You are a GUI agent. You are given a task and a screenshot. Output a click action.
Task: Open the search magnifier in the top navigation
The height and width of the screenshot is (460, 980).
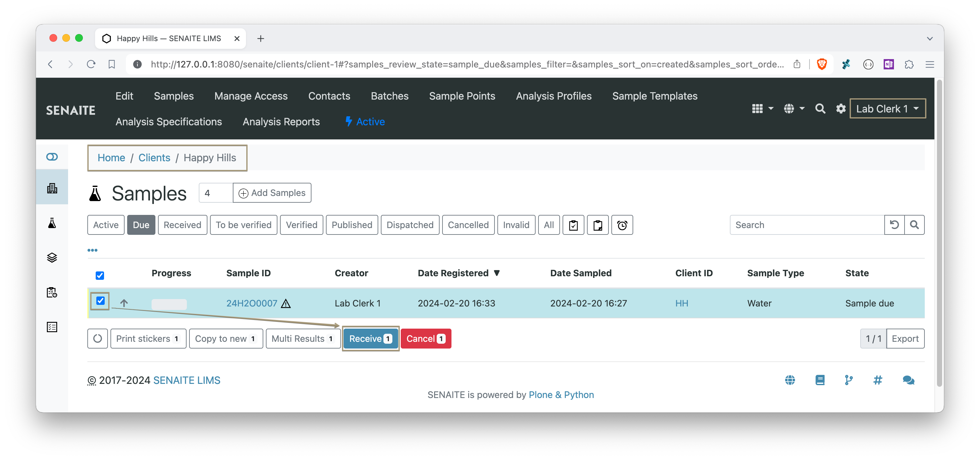(x=820, y=109)
